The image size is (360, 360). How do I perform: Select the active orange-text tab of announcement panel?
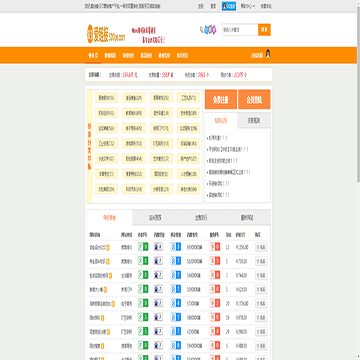[221, 121]
